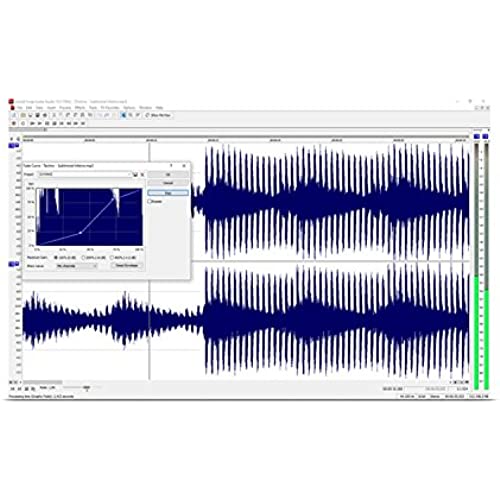Click the Save icon in the toolbar

click(x=37, y=115)
